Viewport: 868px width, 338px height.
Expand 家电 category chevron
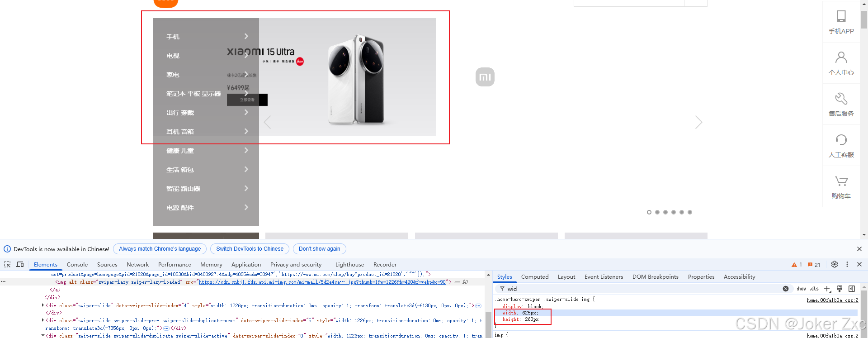tap(246, 74)
